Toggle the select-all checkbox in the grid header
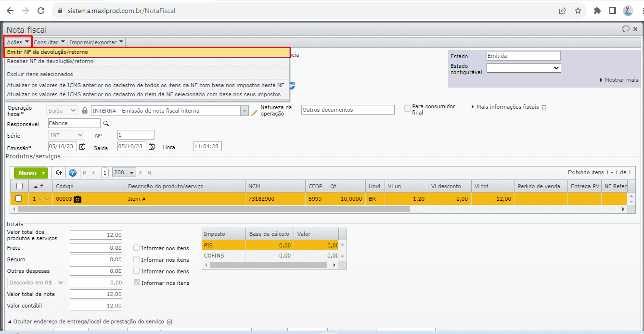644x334 pixels. pyautogui.click(x=19, y=186)
